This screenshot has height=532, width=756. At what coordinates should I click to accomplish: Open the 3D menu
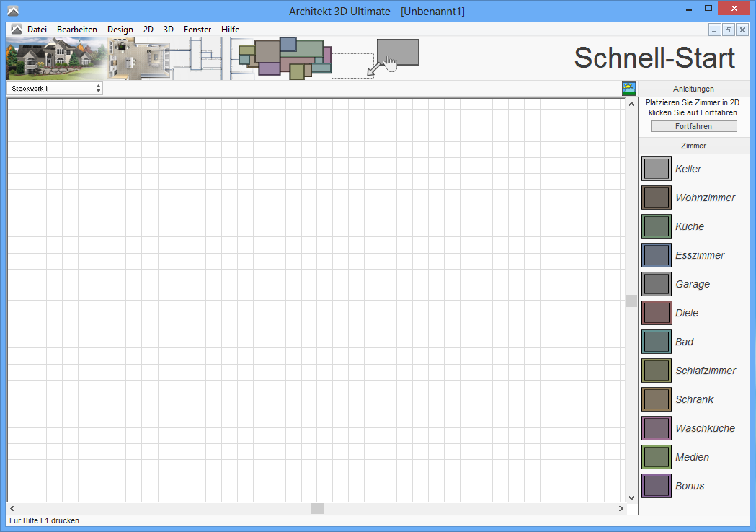click(168, 30)
